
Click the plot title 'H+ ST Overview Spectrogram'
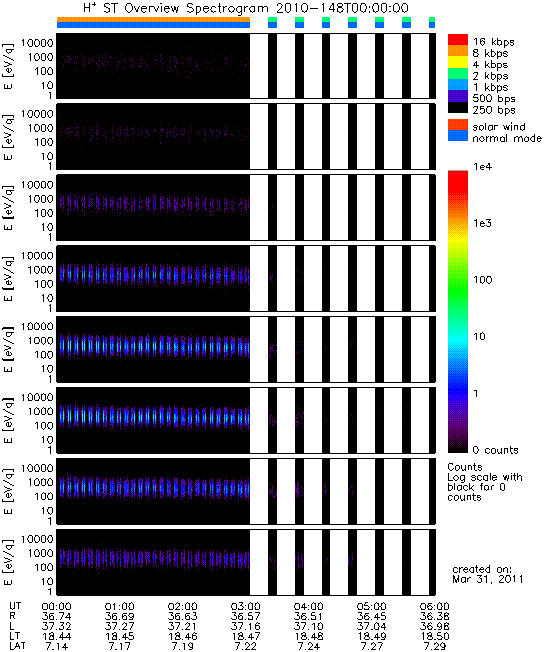(x=176, y=8)
